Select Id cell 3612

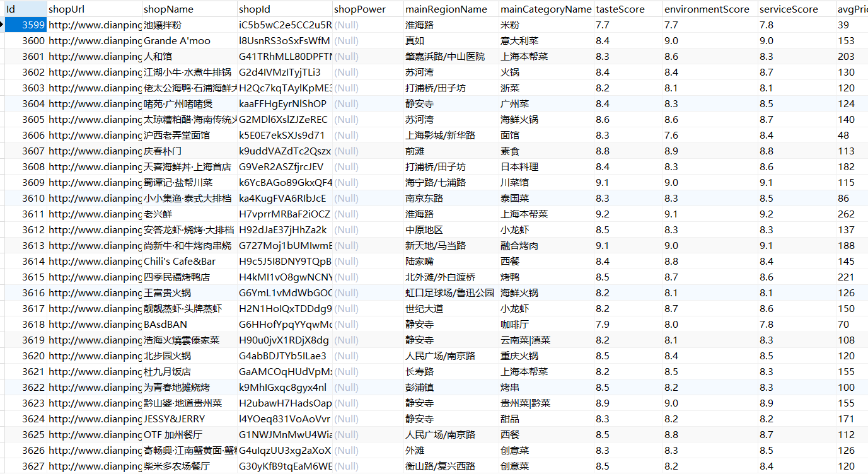(25, 230)
